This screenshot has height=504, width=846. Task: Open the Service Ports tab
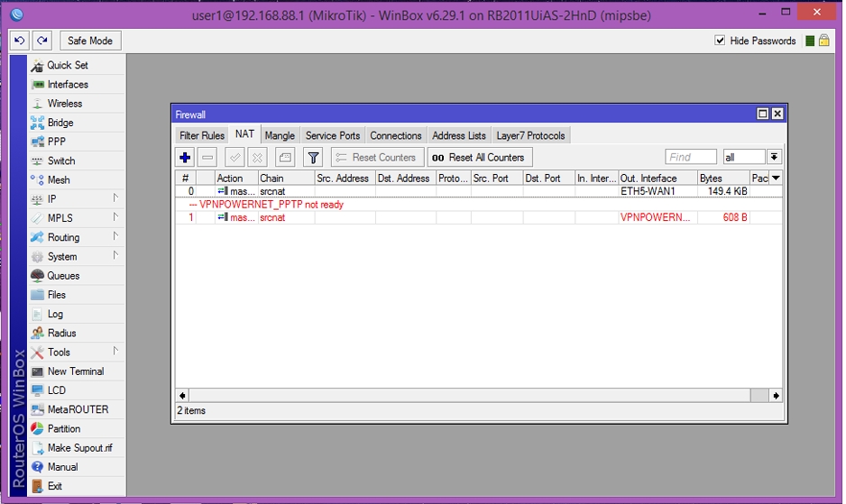click(x=332, y=135)
